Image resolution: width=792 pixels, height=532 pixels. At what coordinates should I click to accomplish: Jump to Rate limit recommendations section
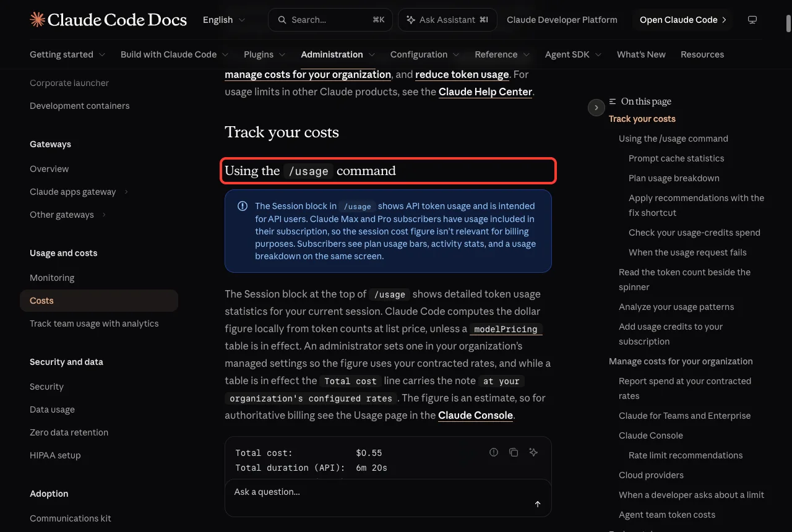click(686, 455)
